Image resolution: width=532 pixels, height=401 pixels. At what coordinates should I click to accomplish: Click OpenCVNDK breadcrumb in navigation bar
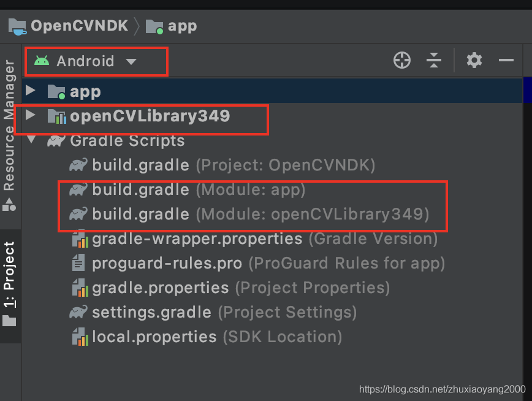pos(80,26)
